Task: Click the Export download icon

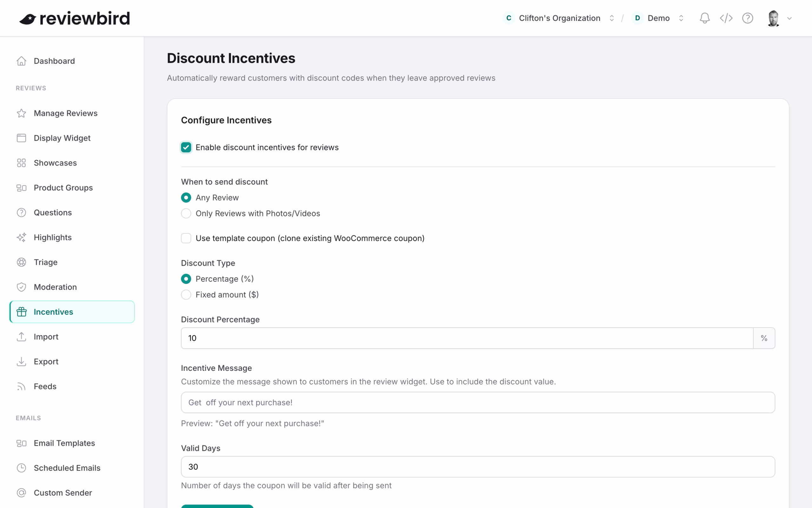Action: [x=22, y=362]
